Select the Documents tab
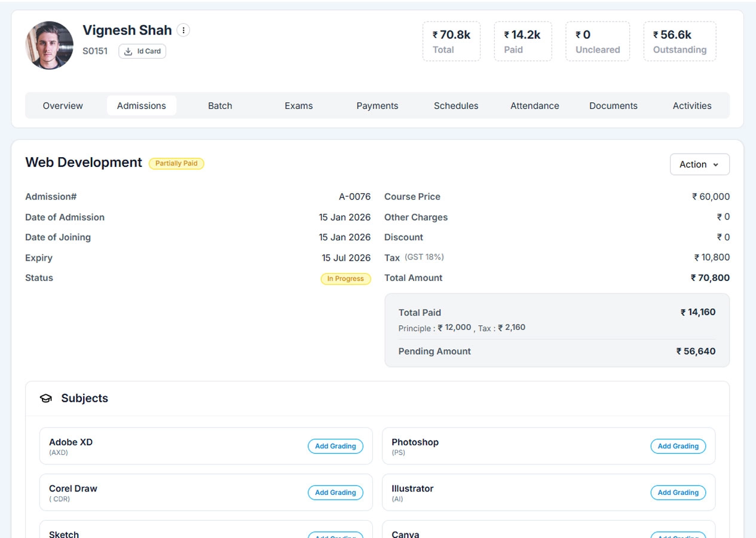The height and width of the screenshot is (538, 756). point(613,106)
